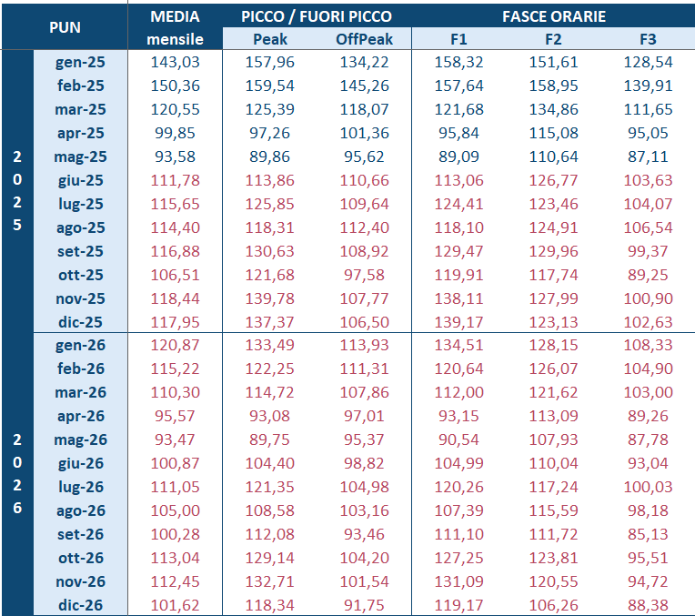Select the lug-26 row label
Screen dimensions: 695x616
(80, 487)
